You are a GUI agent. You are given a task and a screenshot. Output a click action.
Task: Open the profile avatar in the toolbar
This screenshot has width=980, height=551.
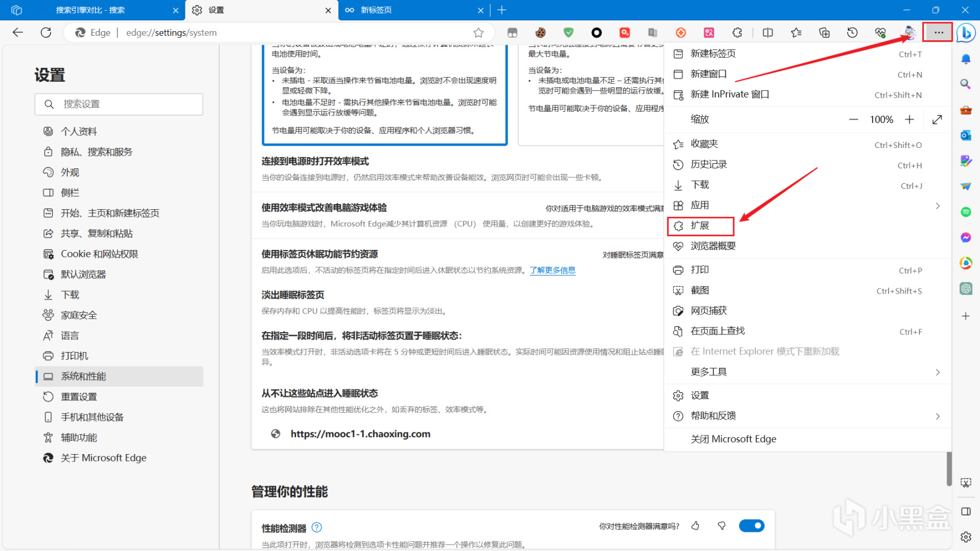(910, 33)
